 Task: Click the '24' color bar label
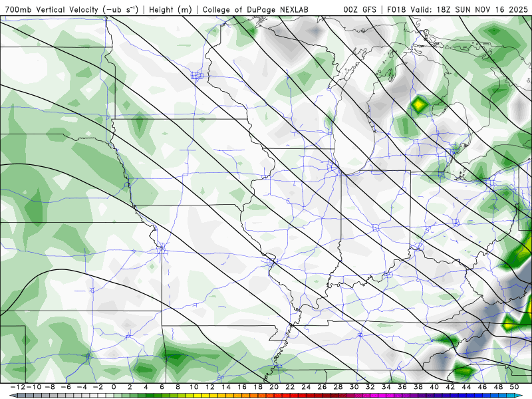tap(306, 387)
